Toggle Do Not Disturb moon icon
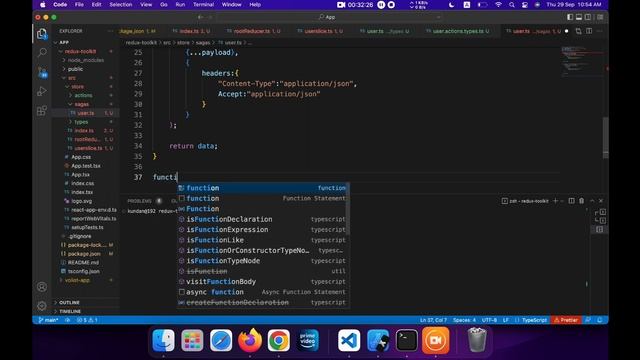This screenshot has width=640, height=360. (x=451, y=5)
